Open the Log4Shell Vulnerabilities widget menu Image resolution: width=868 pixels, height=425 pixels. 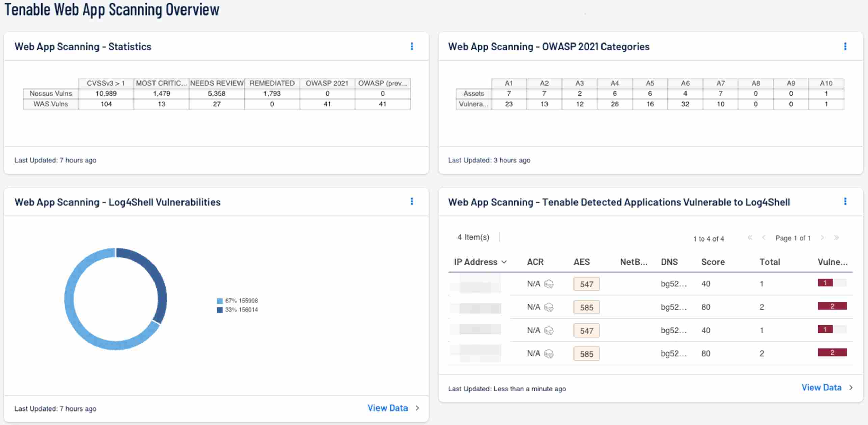click(x=412, y=202)
